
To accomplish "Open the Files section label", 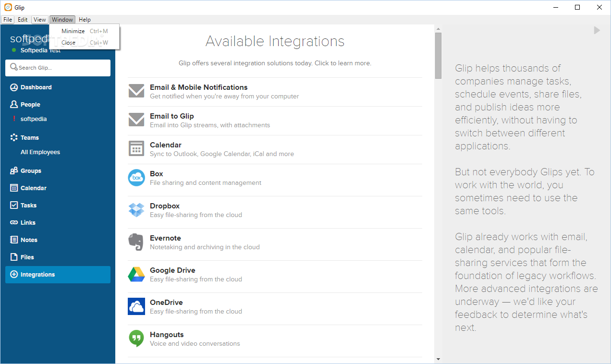I will [x=27, y=257].
